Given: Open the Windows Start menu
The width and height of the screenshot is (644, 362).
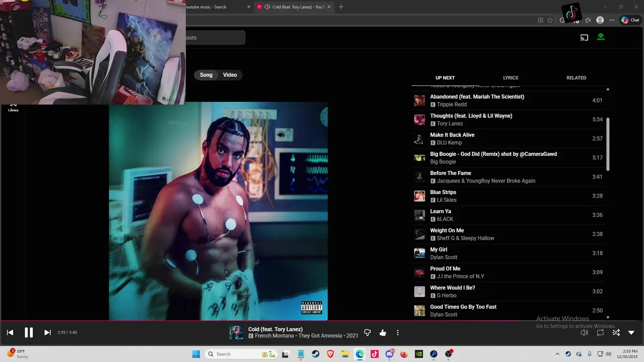Looking at the screenshot, I should (196, 354).
